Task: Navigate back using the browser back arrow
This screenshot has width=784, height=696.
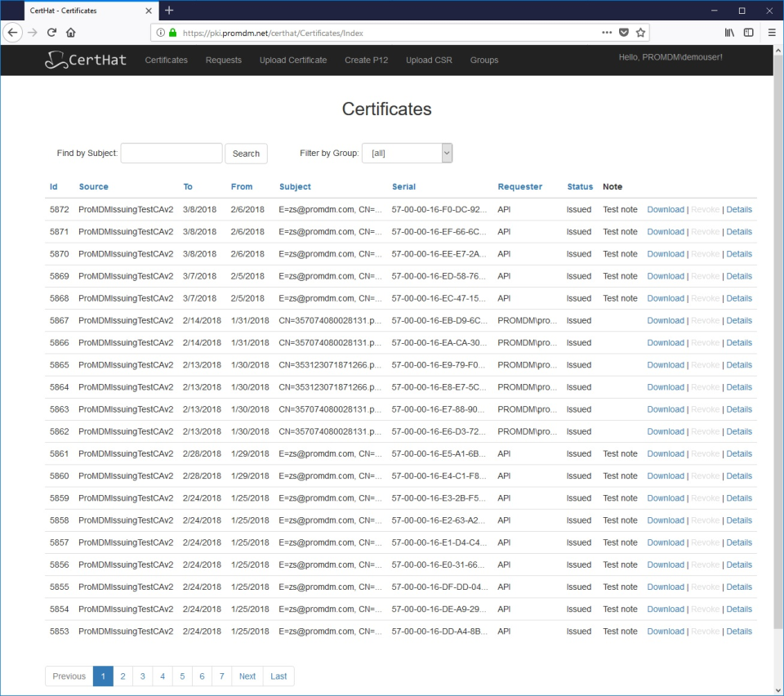Action: click(x=13, y=34)
